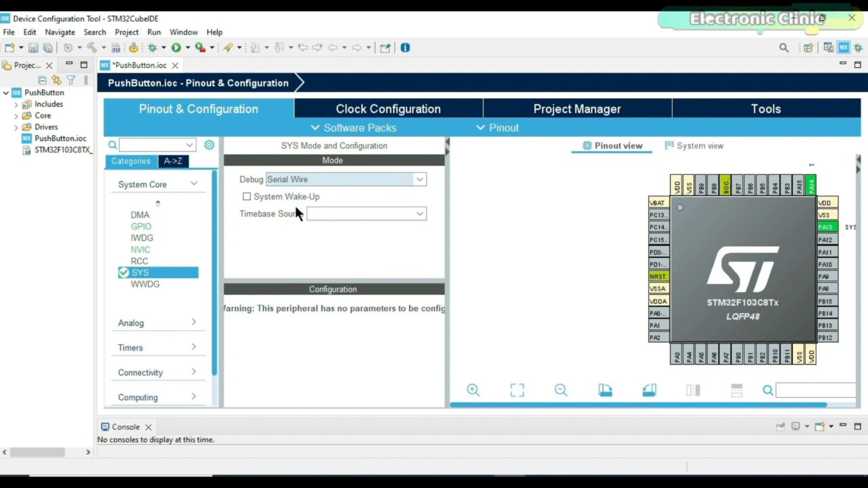Click the filter funnel icon in Project Explorer
Image resolution: width=868 pixels, height=488 pixels.
tap(71, 80)
